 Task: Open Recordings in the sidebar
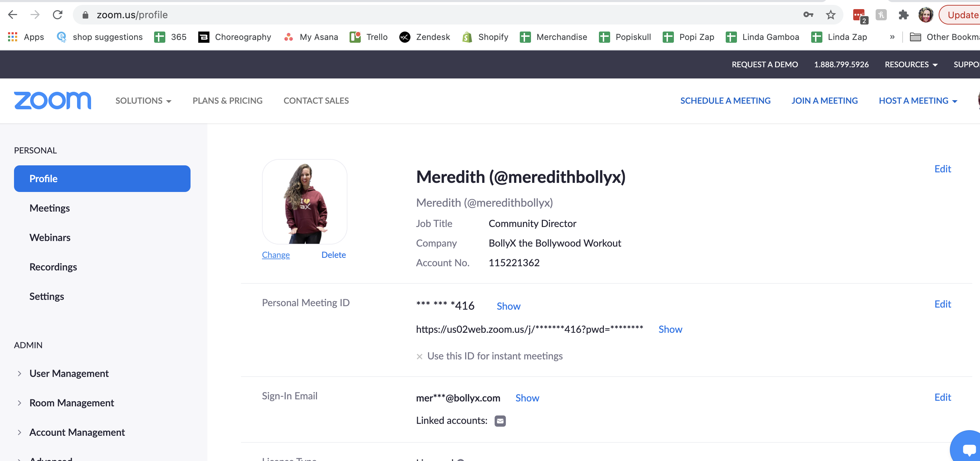(53, 267)
